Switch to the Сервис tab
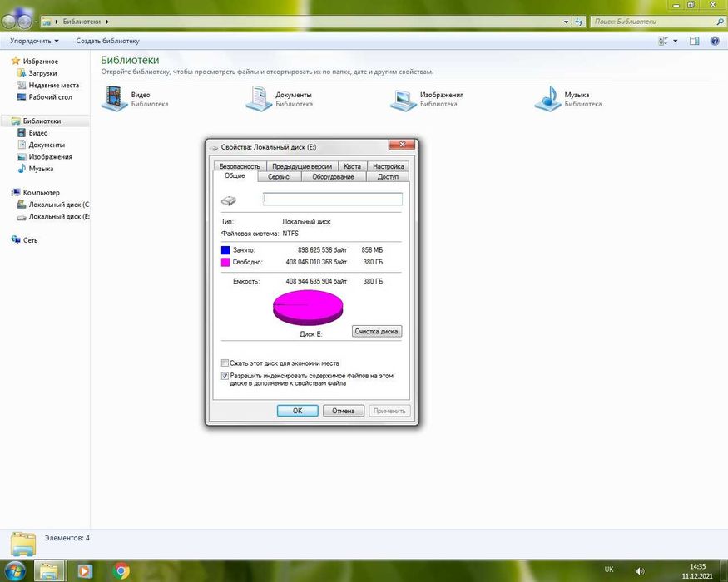 point(279,177)
